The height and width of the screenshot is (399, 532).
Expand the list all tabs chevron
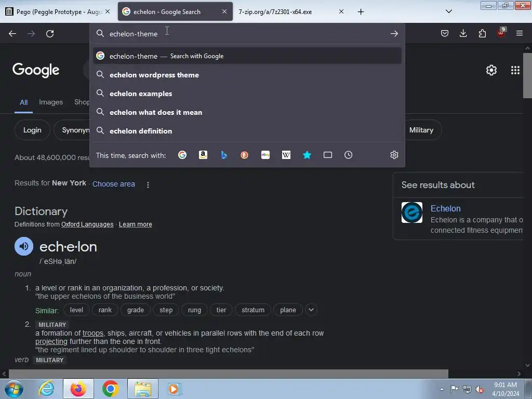448,11
